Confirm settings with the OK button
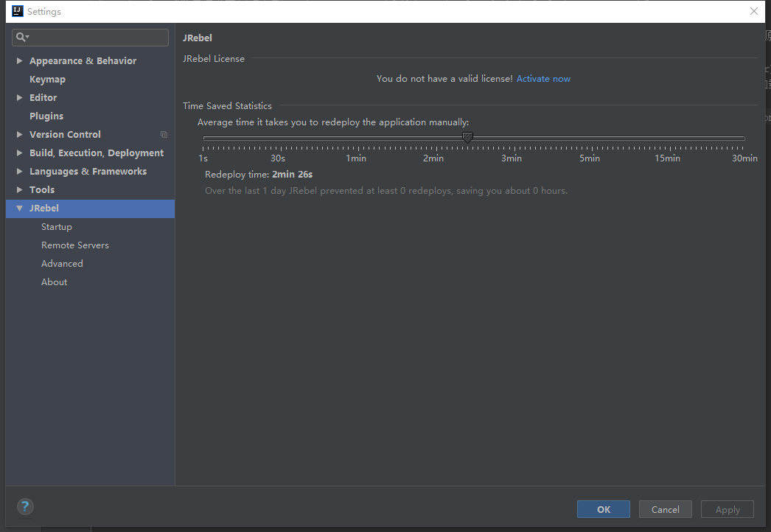Image resolution: width=771 pixels, height=532 pixels. click(604, 509)
